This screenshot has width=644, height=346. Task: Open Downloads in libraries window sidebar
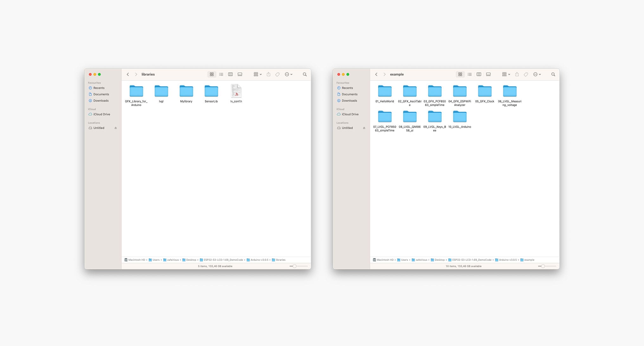(x=101, y=101)
